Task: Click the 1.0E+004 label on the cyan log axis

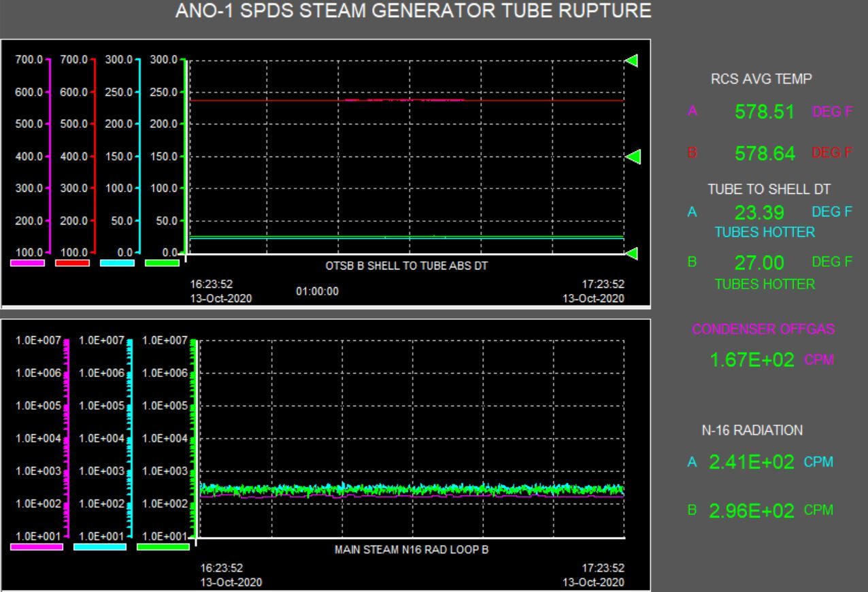Action: (x=101, y=438)
